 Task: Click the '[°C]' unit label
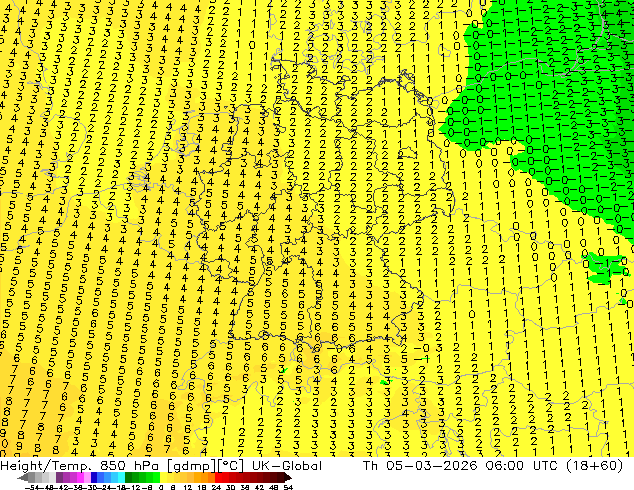231,466
